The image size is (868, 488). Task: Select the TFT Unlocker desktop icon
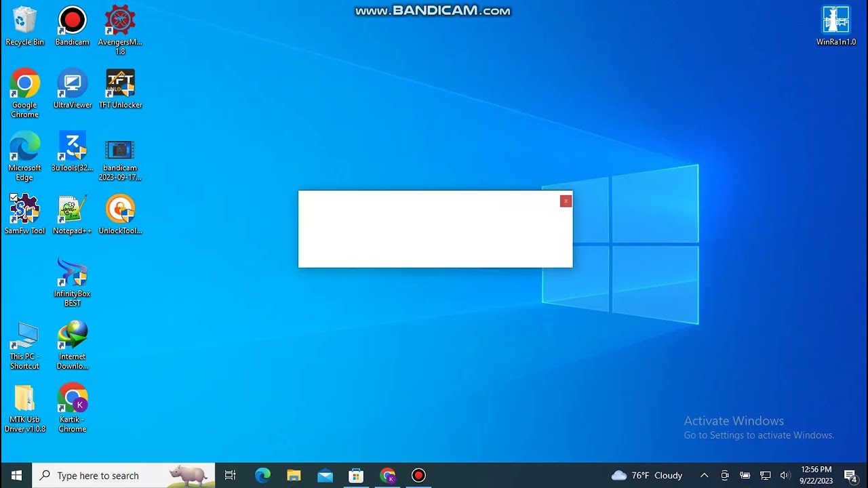(x=120, y=89)
